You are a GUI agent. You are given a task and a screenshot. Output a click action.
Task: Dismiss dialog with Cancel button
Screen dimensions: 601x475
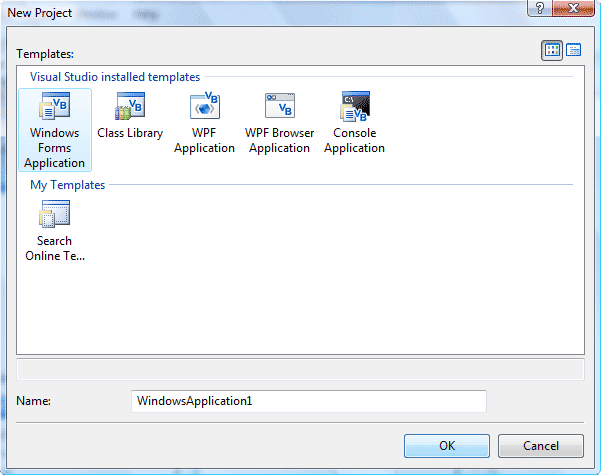click(x=541, y=446)
